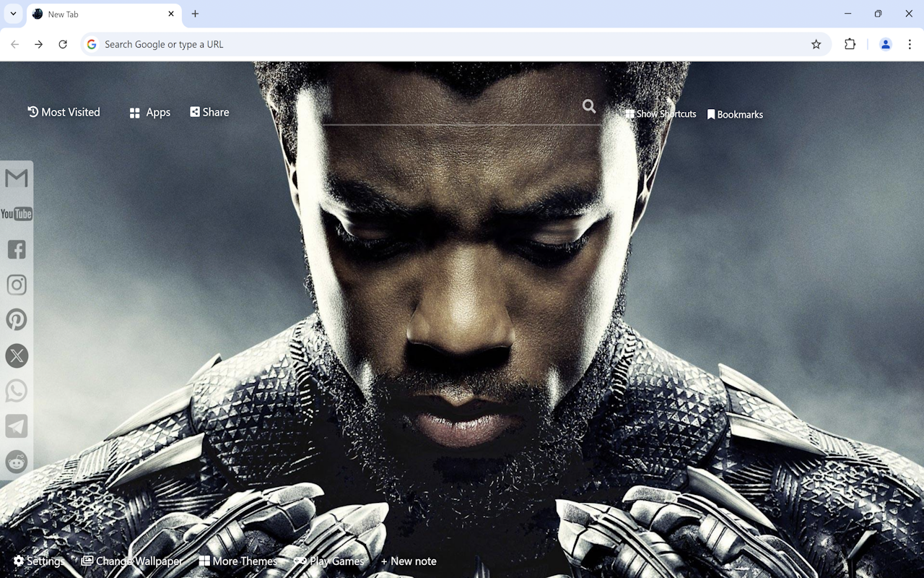
Task: Open YouTube from the sidebar
Action: [x=17, y=214]
